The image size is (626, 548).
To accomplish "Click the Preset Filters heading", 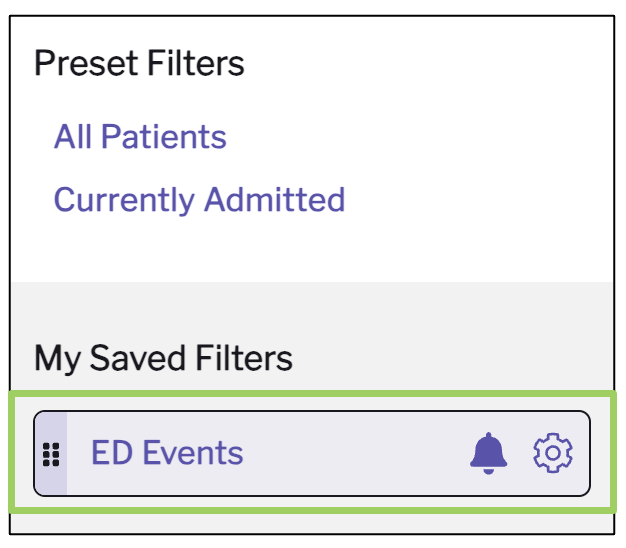I will tap(139, 63).
